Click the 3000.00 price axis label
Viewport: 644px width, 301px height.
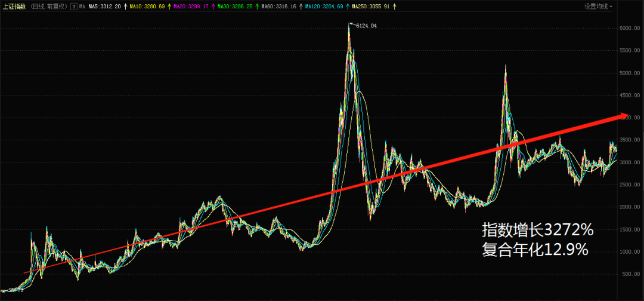(x=631, y=162)
